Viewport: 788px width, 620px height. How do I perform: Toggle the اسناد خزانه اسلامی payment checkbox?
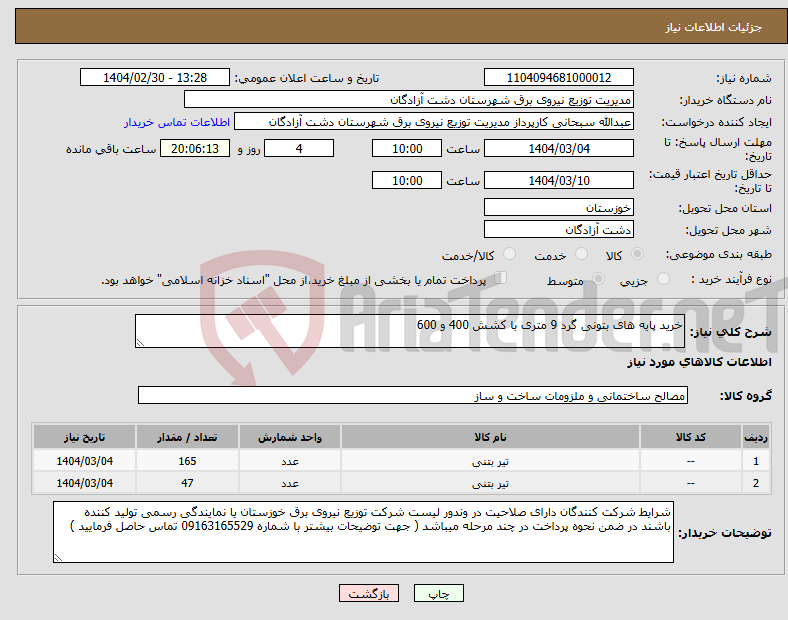coord(501,278)
